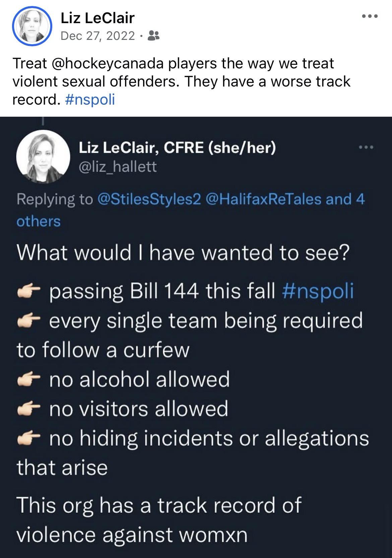Open the "Liz LeClair" name in post header
The width and height of the screenshot is (392, 558).
tap(97, 18)
